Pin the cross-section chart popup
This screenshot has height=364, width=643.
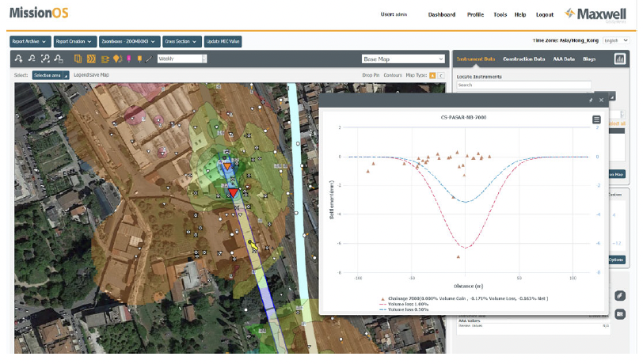(591, 100)
